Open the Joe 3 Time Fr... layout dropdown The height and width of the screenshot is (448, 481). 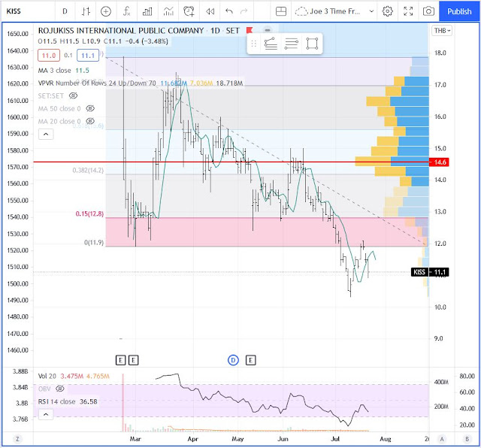coord(334,11)
